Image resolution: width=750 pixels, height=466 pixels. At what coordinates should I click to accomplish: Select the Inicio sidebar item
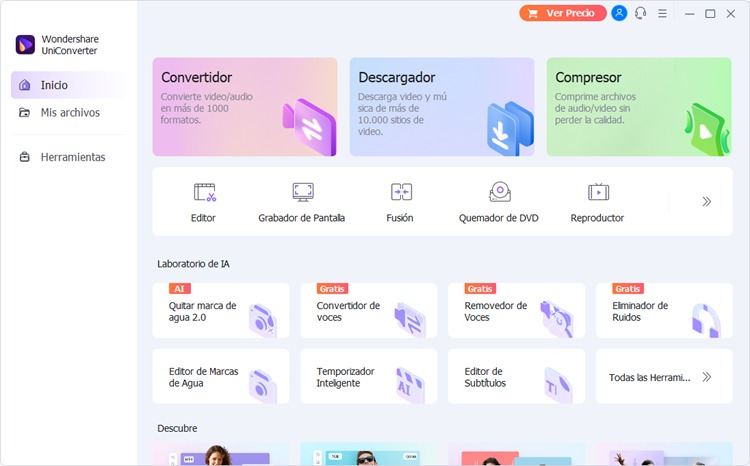coord(68,85)
